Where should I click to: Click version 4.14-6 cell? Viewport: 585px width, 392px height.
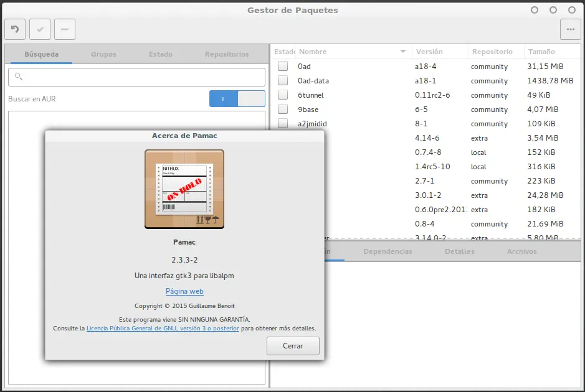coord(427,138)
